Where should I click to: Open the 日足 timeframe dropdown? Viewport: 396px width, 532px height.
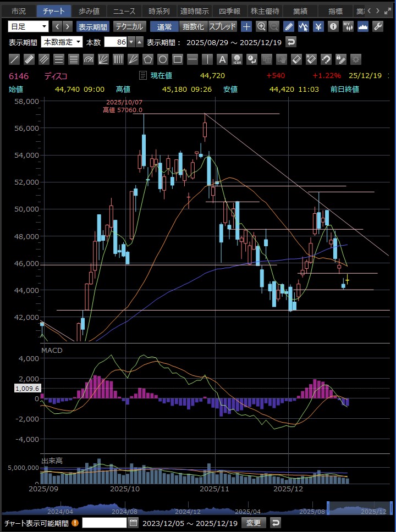point(29,26)
